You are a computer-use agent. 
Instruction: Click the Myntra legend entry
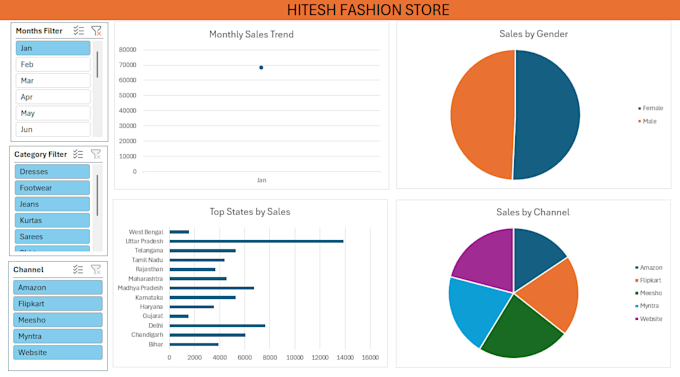[647, 306]
